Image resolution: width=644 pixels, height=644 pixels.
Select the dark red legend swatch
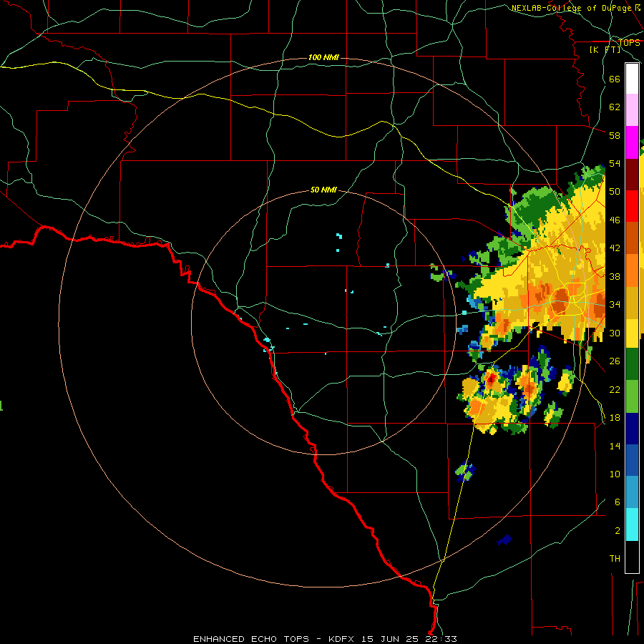[632, 175]
